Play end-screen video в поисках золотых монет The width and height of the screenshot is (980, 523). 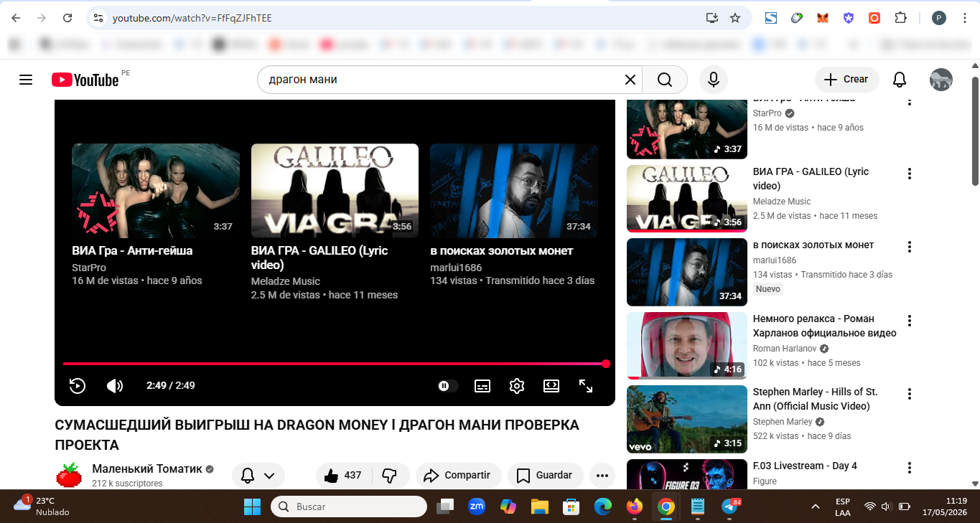tap(514, 191)
